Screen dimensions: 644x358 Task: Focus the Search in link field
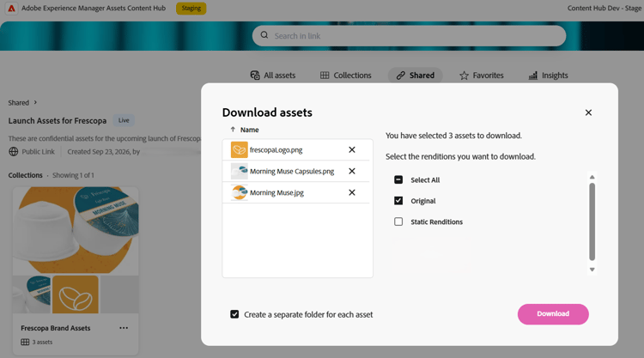tap(409, 36)
